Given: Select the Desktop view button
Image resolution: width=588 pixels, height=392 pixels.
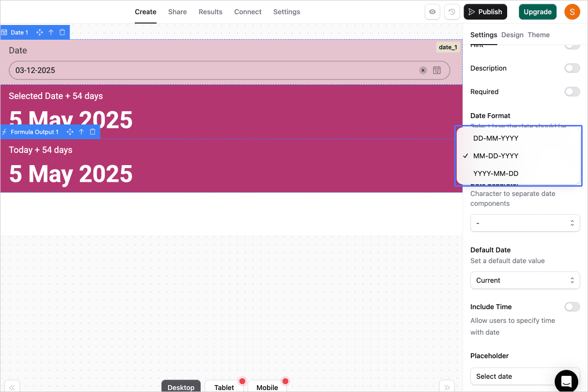Looking at the screenshot, I should (181, 387).
